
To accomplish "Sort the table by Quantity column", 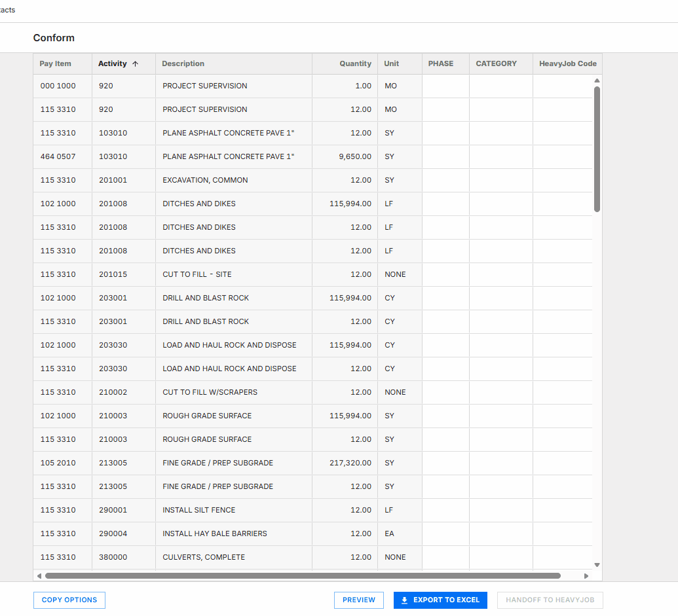I will [355, 63].
